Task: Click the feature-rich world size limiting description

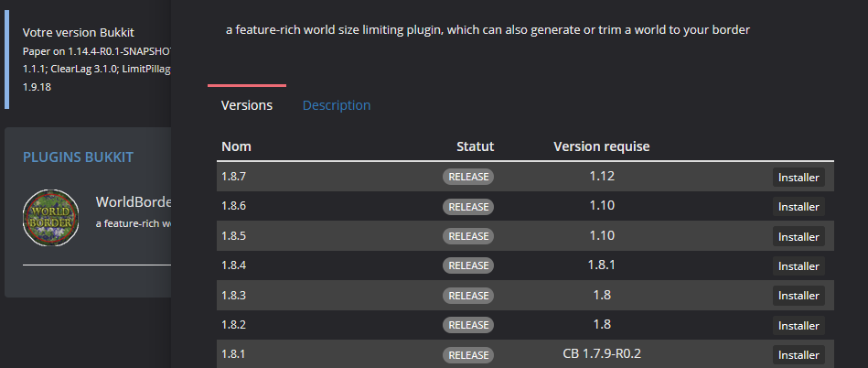Action: (488, 30)
